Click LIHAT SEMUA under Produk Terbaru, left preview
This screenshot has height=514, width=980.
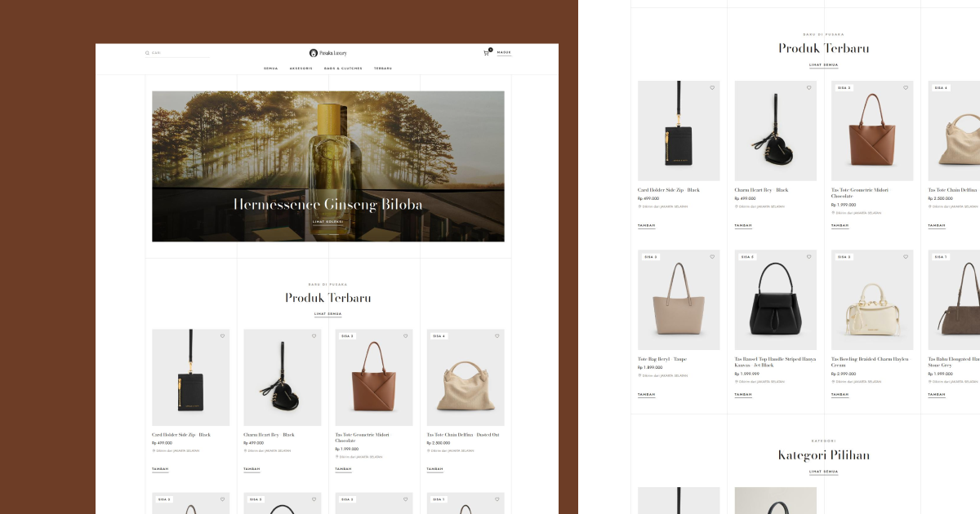[x=327, y=314]
